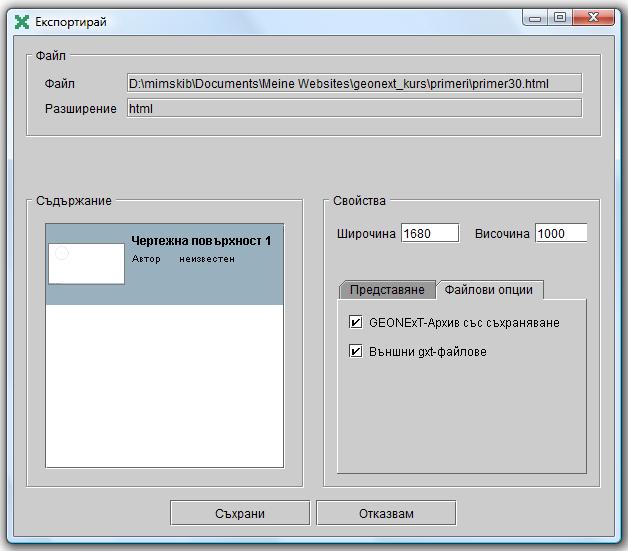Click the file path field showing primer30.html

[354, 83]
